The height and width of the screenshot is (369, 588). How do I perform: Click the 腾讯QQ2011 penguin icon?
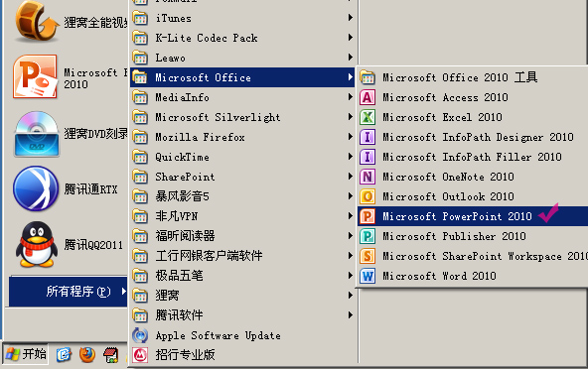[x=37, y=244]
